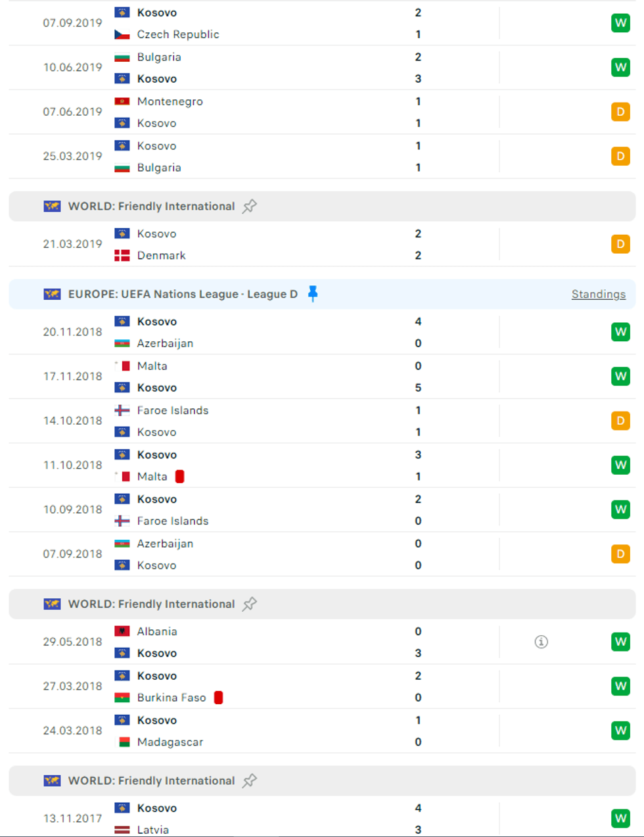Click the Czech Republic flag icon
Viewport: 644px width, 837px height.
point(122,35)
